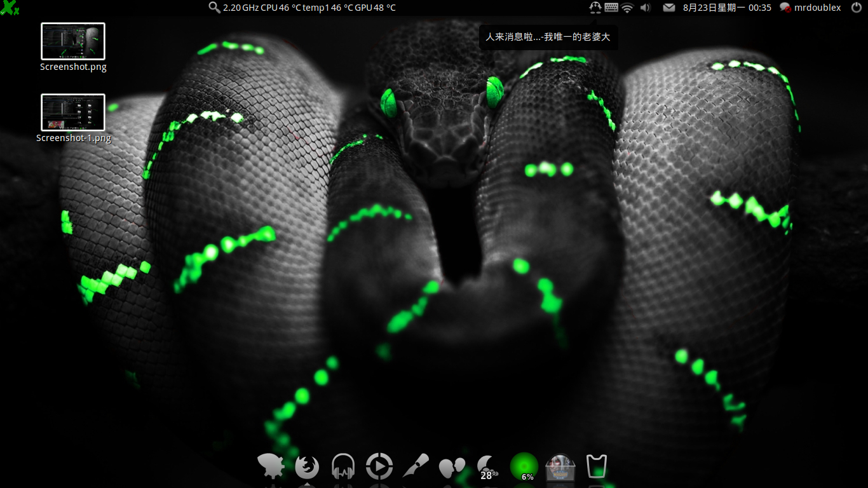The width and height of the screenshot is (868, 488).
Task: Open the Warcraft game box dock icon
Action: point(560,467)
